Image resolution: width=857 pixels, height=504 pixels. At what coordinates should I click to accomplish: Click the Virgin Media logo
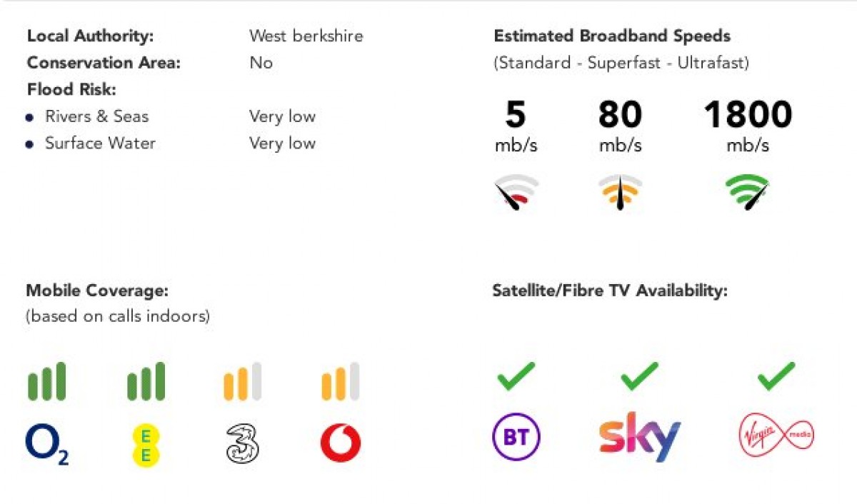pos(776,435)
